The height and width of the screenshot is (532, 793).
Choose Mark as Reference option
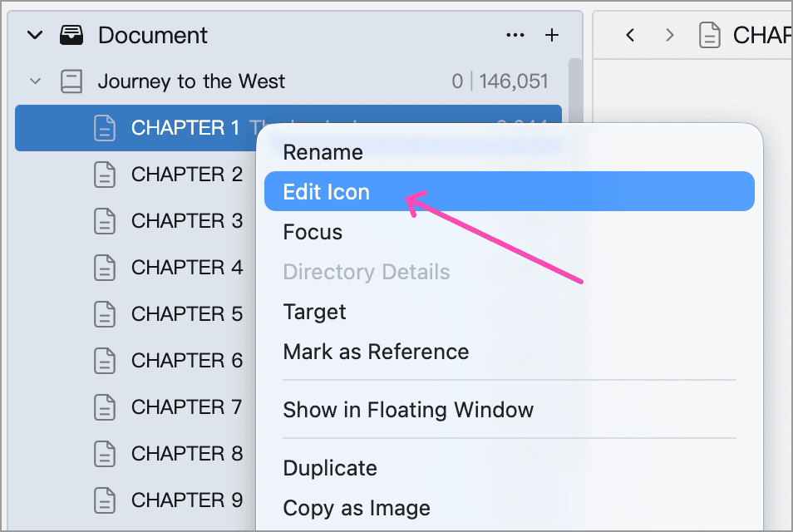[x=376, y=352]
